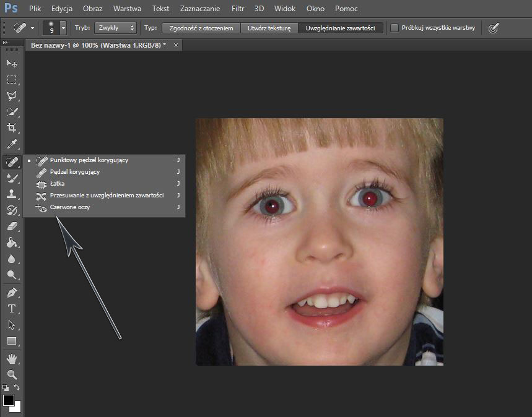
Task: Open the white background color swatch
Action: click(x=17, y=408)
